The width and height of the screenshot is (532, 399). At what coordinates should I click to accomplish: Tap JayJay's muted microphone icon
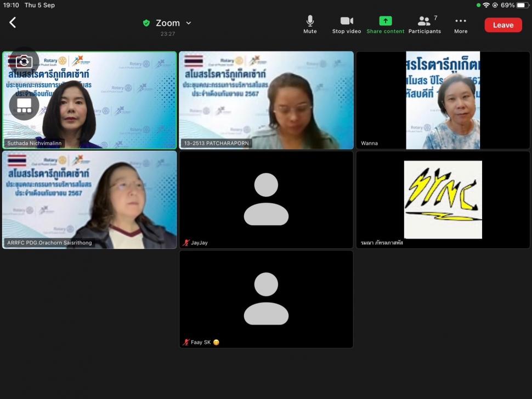pos(186,243)
